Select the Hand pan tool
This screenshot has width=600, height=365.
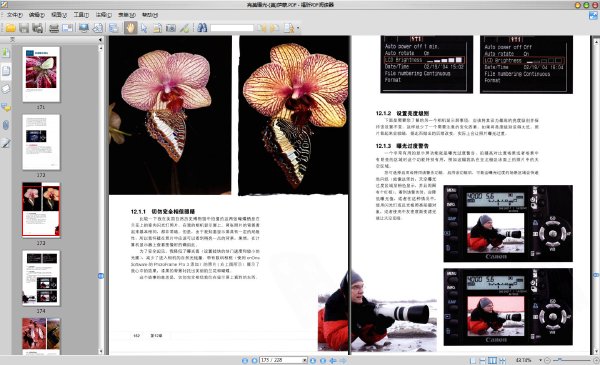130,28
